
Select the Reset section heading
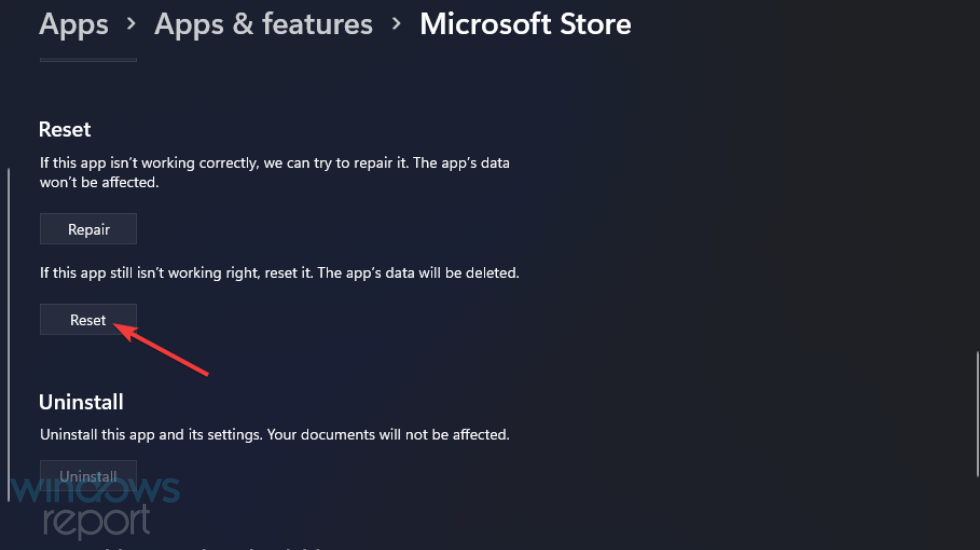[x=65, y=129]
